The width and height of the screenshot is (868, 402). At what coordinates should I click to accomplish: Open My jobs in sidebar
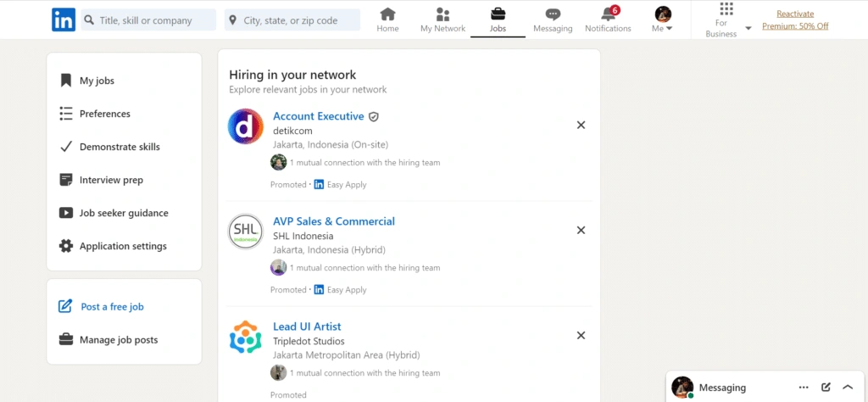click(x=97, y=81)
